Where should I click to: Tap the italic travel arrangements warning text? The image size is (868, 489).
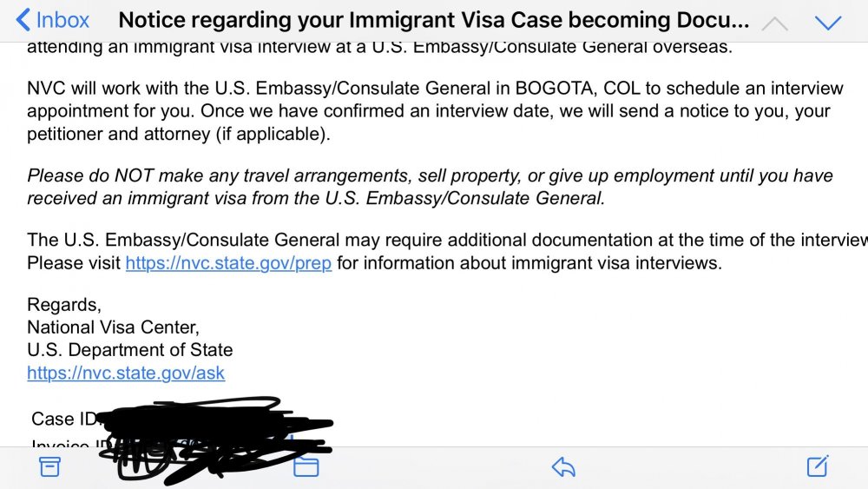tap(431, 187)
